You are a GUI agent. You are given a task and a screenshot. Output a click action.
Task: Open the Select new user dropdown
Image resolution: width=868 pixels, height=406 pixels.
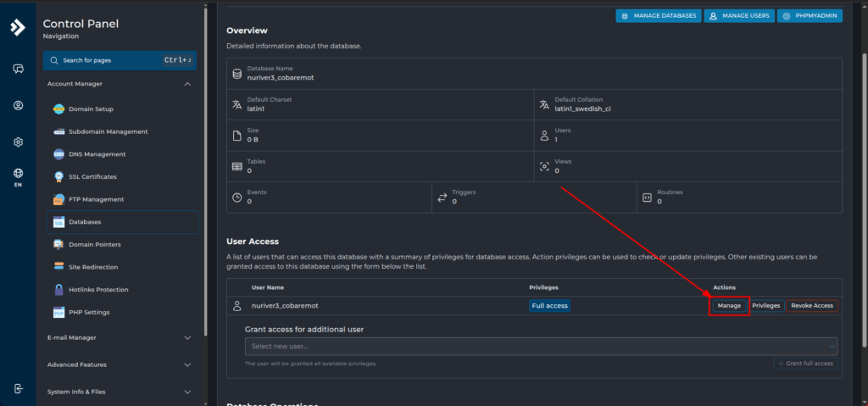541,346
